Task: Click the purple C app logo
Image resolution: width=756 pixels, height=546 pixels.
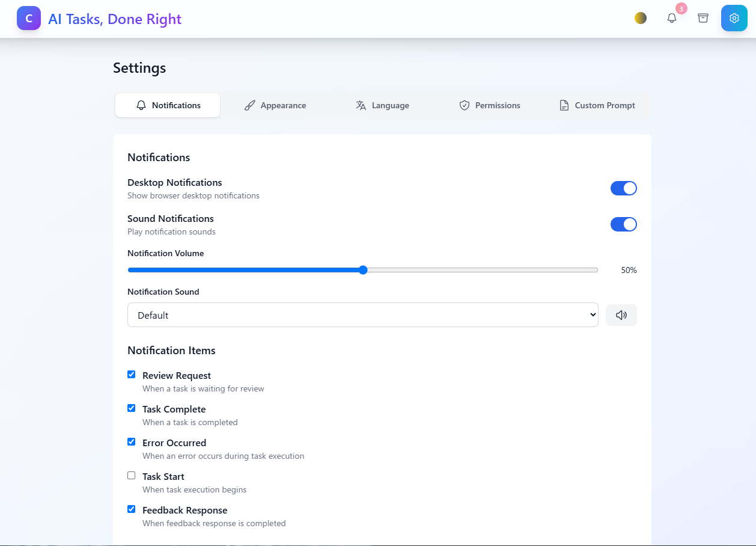Action: 29,18
